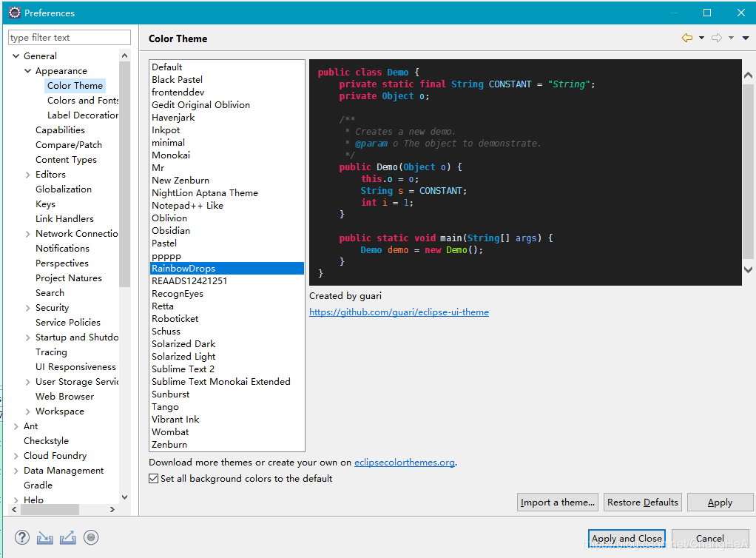Select the Black Pastel theme
Image resolution: width=756 pixels, height=558 pixels.
[227, 80]
